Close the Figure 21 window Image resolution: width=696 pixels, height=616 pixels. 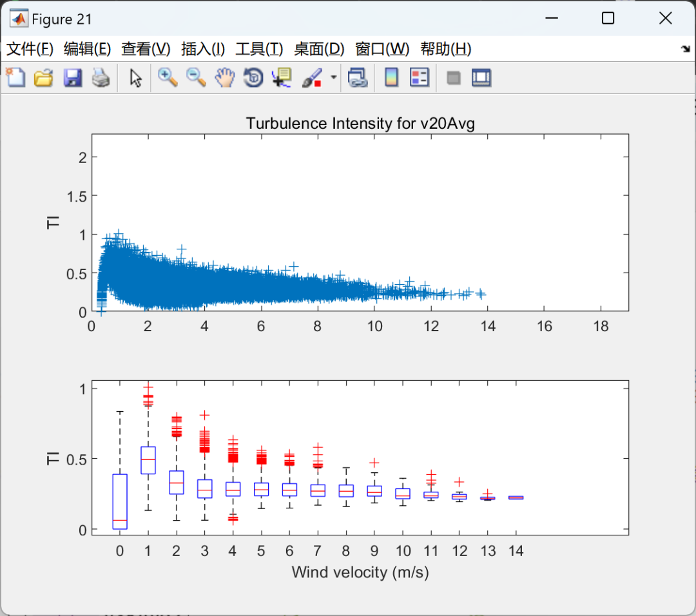(x=665, y=18)
